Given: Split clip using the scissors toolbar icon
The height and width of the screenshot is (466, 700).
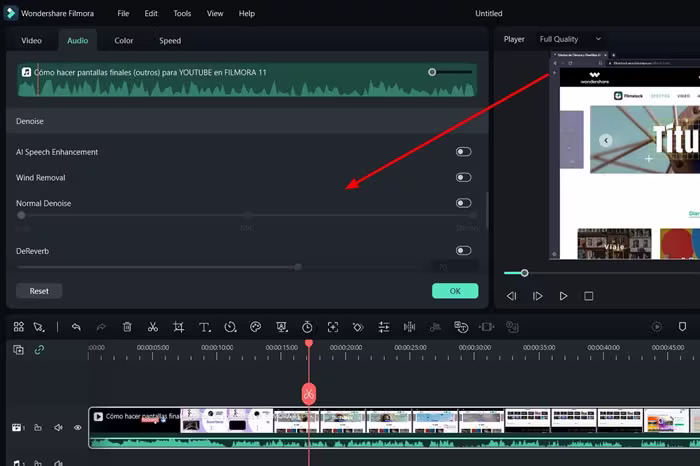Looking at the screenshot, I should click(153, 327).
